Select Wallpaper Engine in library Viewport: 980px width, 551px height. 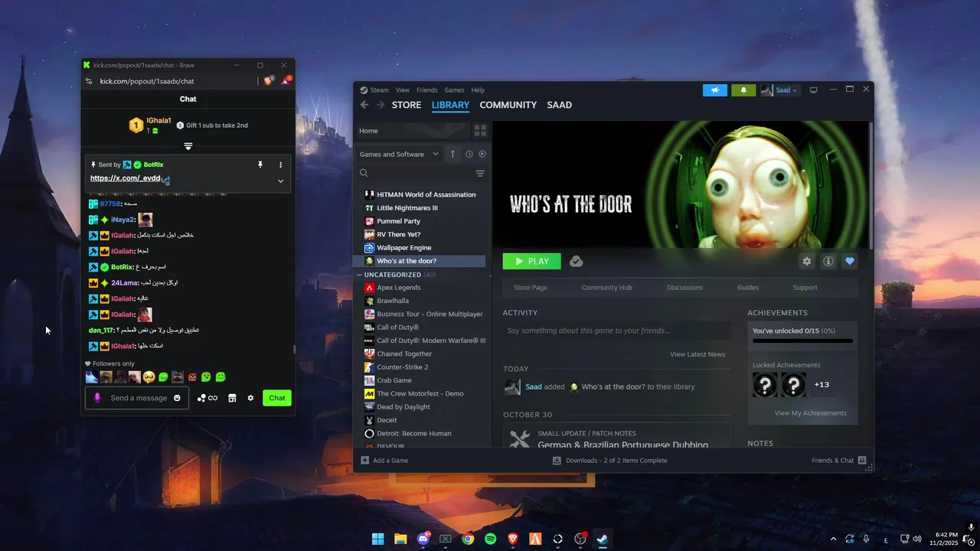coord(404,248)
